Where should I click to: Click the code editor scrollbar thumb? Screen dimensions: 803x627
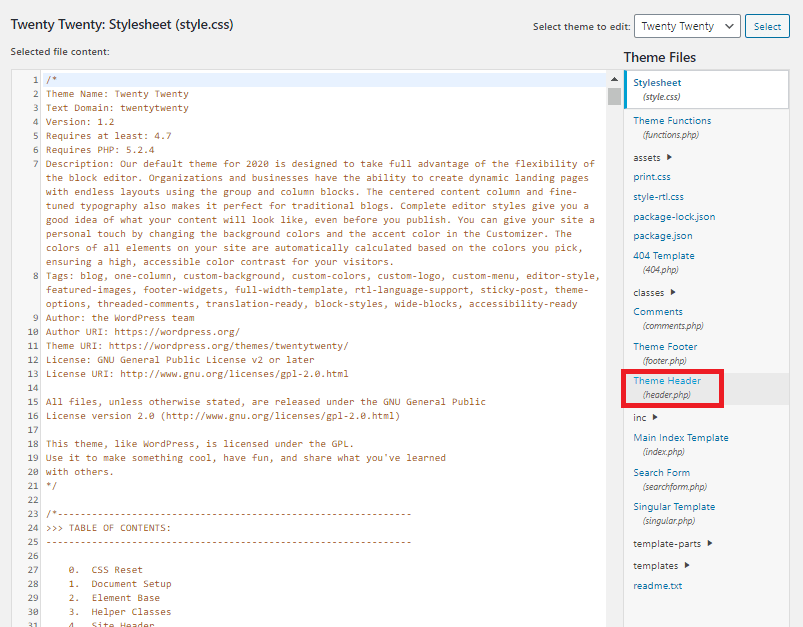[614, 96]
